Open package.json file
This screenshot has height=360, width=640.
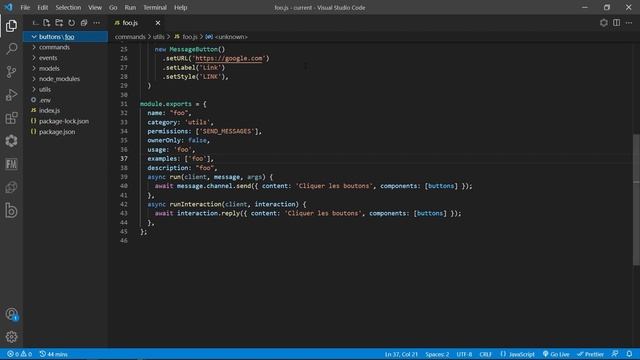point(65,132)
